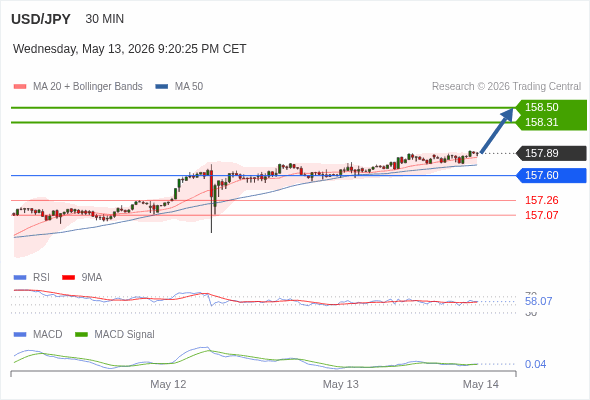The height and width of the screenshot is (400, 590).
Task: Click the May 13 axis date label
Action: (341, 384)
